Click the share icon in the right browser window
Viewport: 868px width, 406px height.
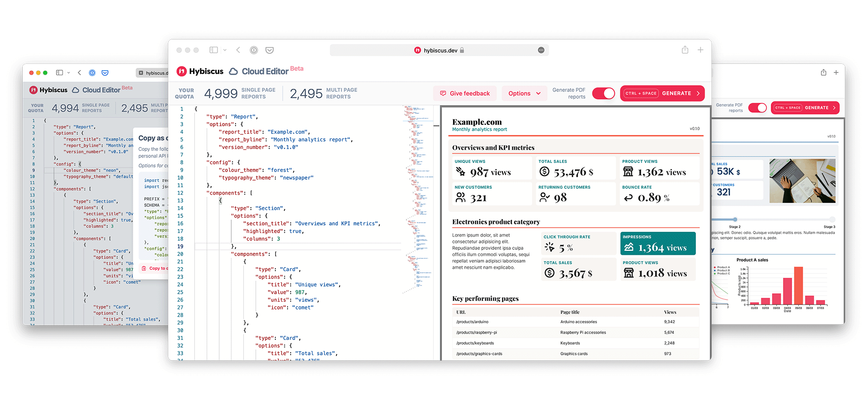point(823,72)
